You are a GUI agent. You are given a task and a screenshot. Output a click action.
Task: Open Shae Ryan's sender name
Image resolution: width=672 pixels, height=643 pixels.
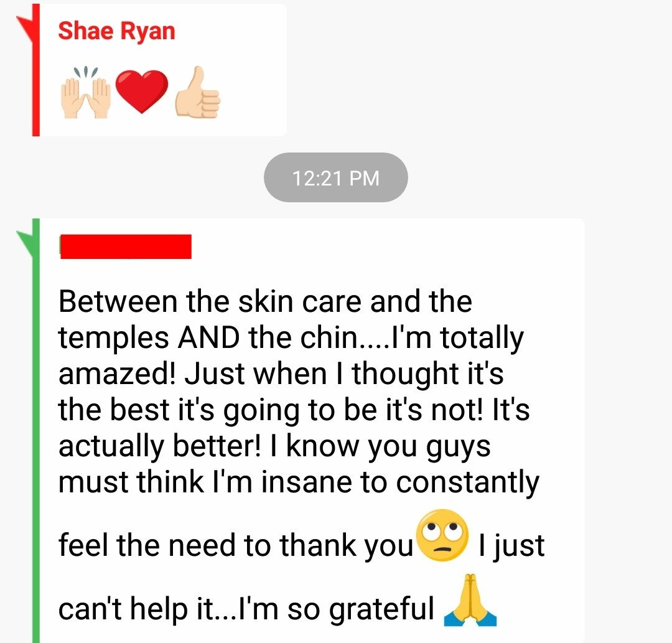[116, 31]
